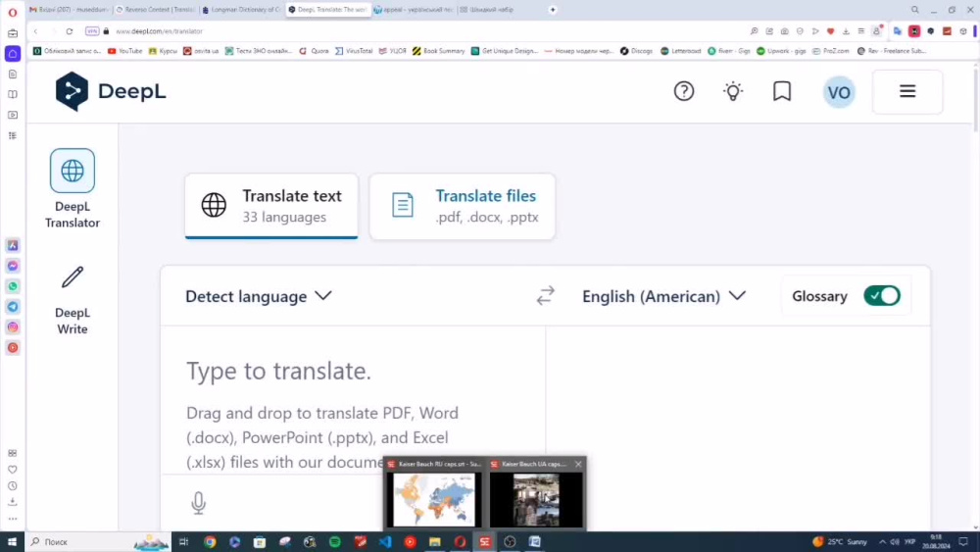
Task: Open YouTube bookmark
Action: (125, 51)
